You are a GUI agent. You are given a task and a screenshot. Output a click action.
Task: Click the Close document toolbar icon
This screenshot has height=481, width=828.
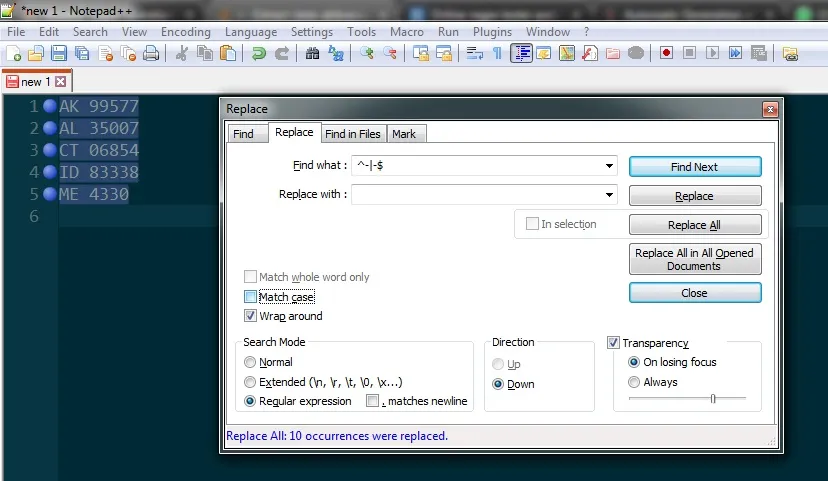106,53
